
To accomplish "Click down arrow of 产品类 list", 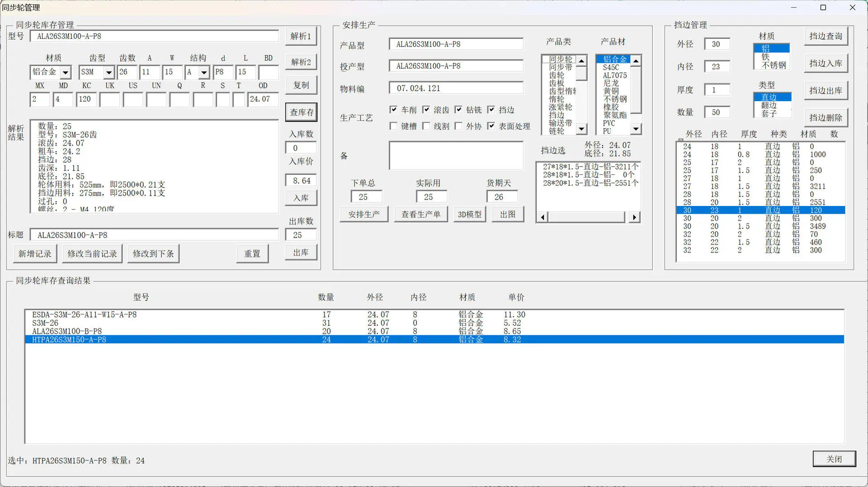I will tap(582, 129).
